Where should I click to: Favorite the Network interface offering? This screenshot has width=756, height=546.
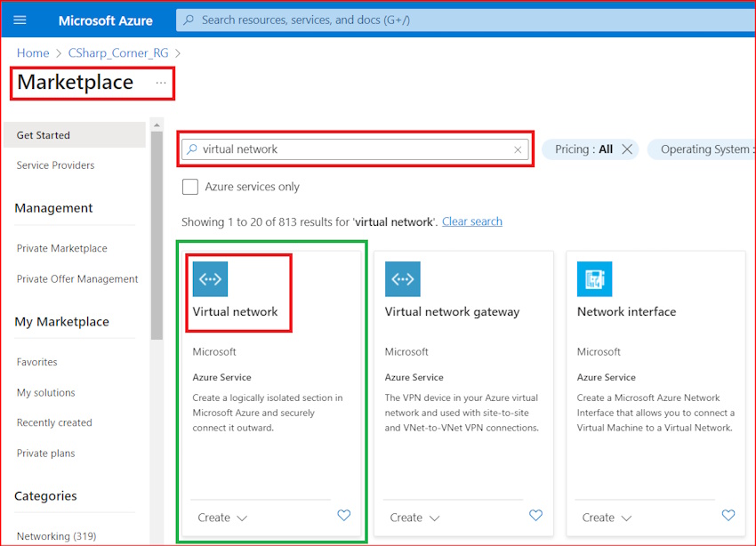(x=728, y=516)
